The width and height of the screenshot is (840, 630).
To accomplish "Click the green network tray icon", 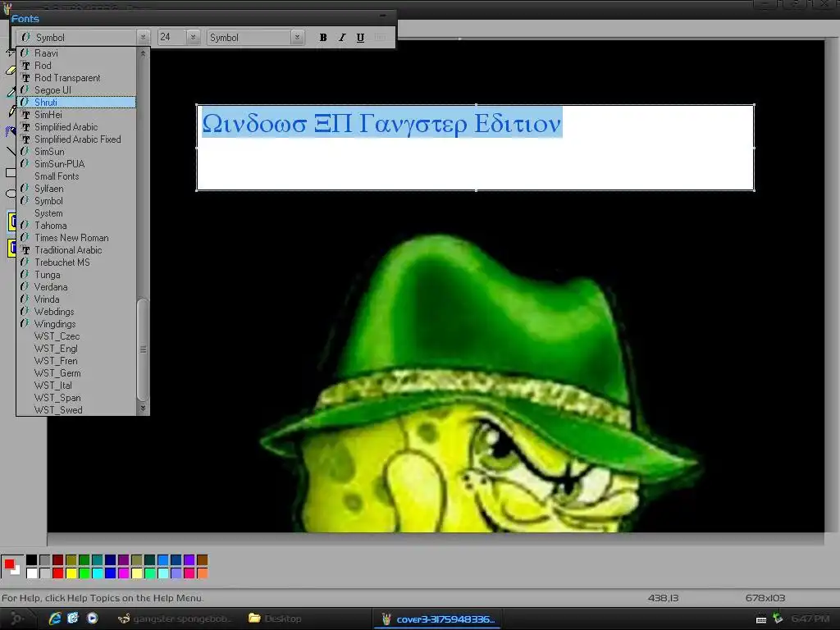I will click(778, 619).
